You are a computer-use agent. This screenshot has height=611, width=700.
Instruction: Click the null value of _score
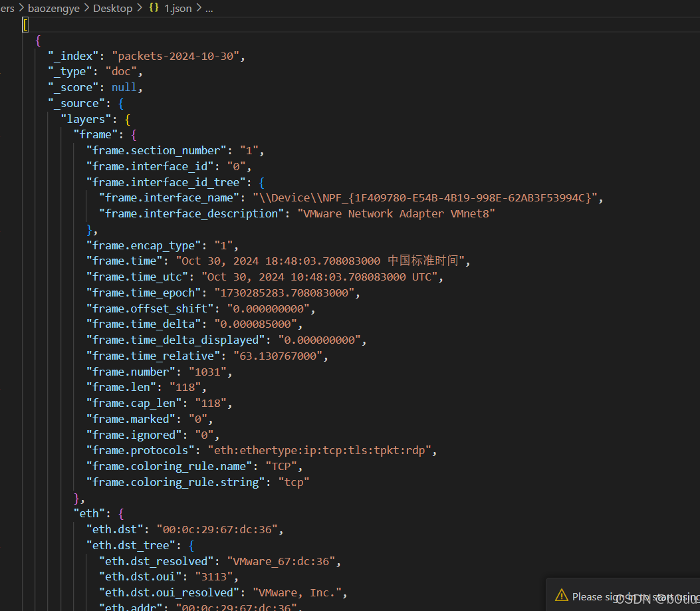(124, 87)
